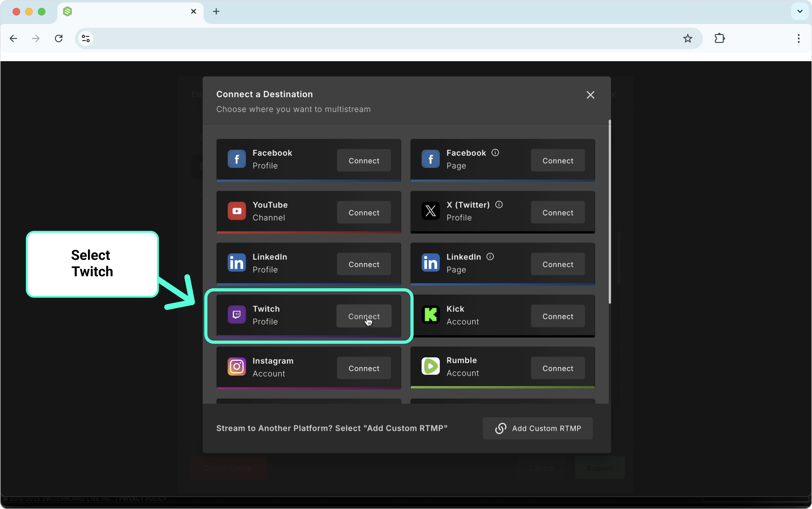Close the Connect a Destination dialog
Image resolution: width=812 pixels, height=509 pixels.
coord(590,95)
